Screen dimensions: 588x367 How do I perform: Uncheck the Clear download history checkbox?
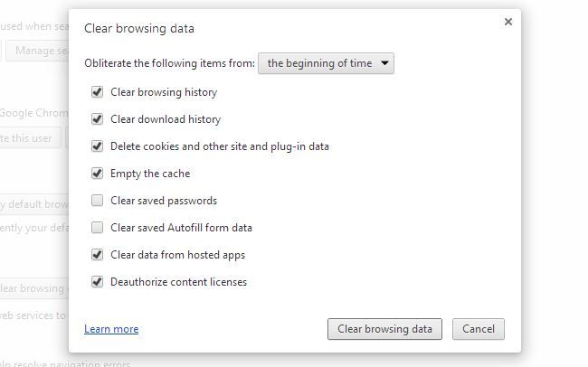coord(98,119)
